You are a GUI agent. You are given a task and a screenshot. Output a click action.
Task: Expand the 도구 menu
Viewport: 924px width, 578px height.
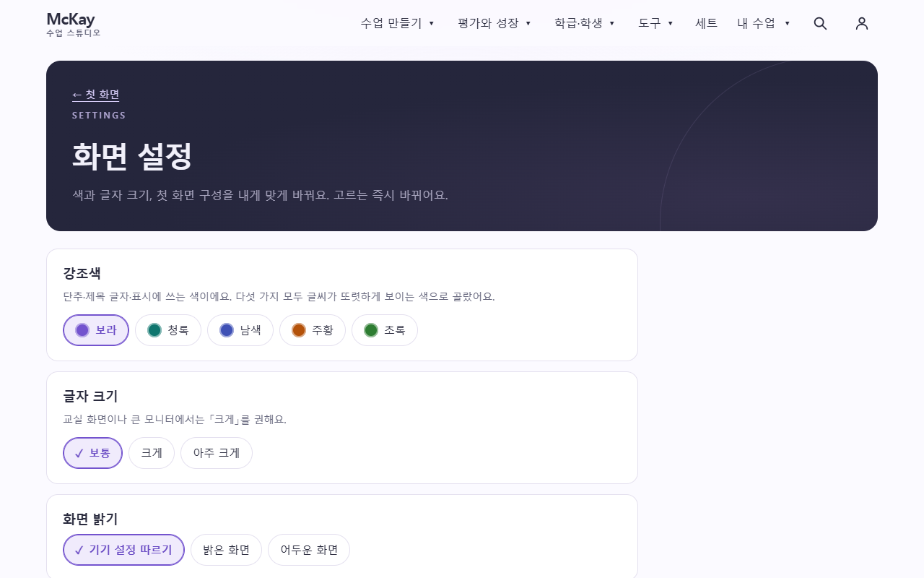pyautogui.click(x=655, y=23)
